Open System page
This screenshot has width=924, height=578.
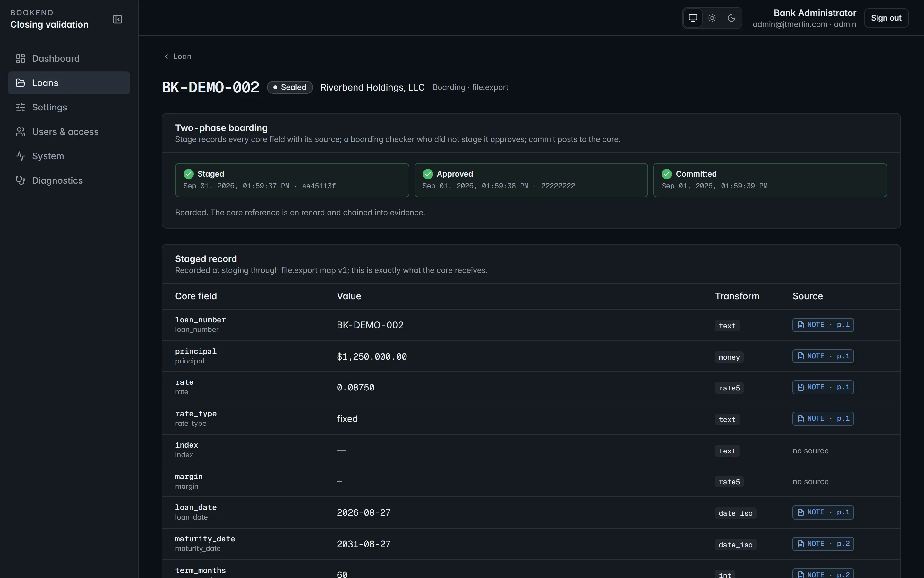pos(69,156)
